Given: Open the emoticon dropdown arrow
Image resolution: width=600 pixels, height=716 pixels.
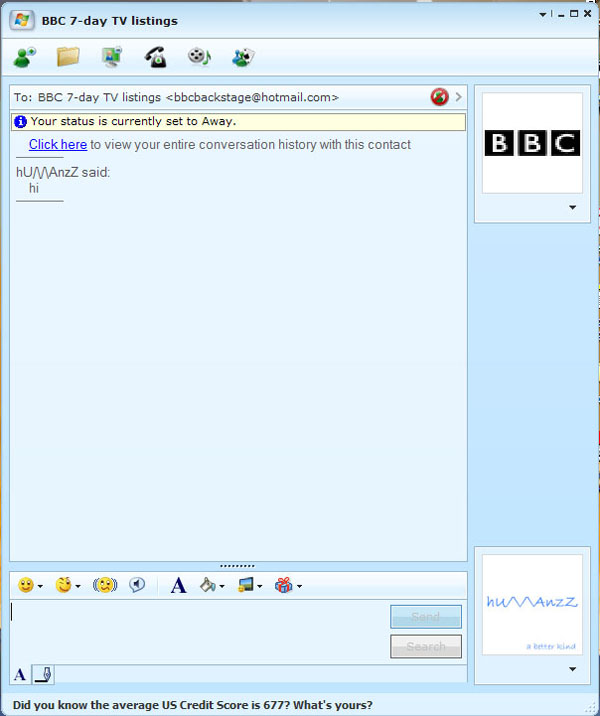Looking at the screenshot, I should [40, 586].
